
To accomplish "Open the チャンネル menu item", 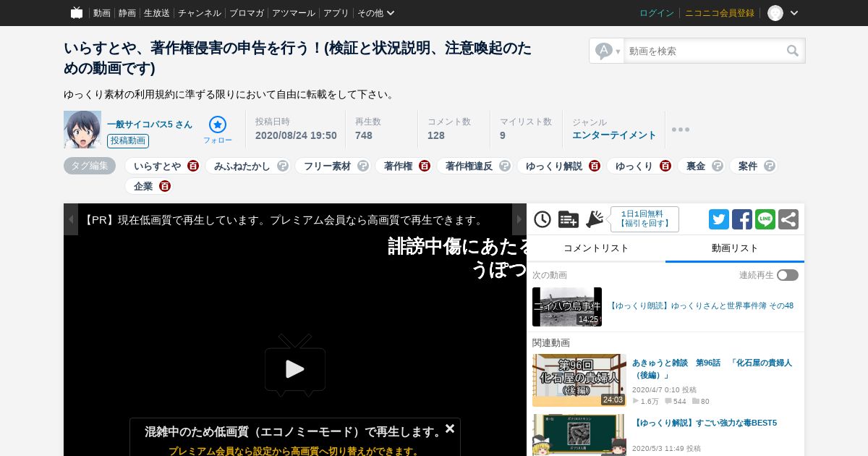I will (x=200, y=13).
